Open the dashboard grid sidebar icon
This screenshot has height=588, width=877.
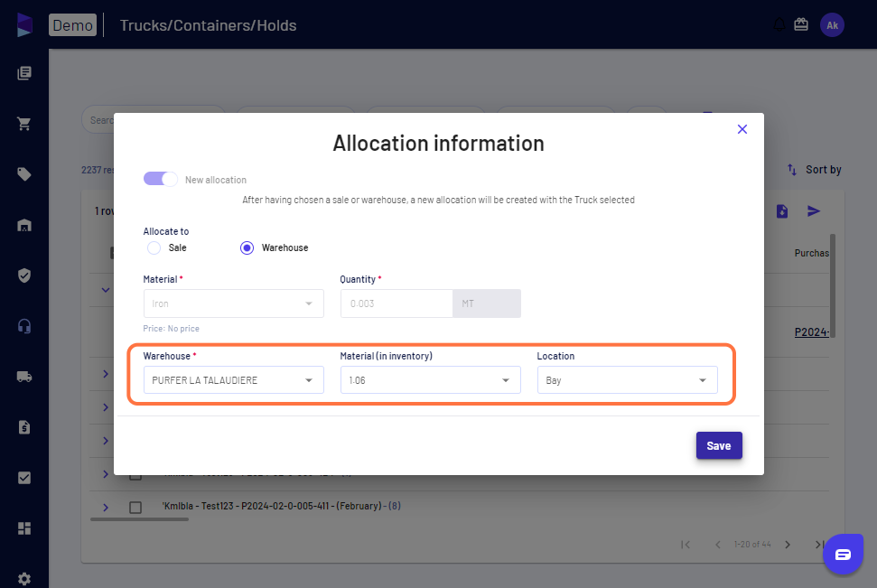pyautogui.click(x=24, y=528)
